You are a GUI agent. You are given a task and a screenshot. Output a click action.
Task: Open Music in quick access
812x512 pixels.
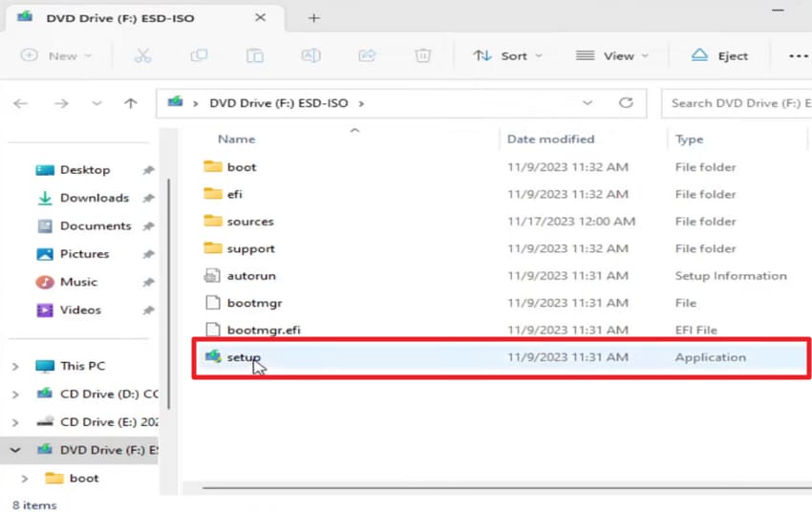(78, 282)
